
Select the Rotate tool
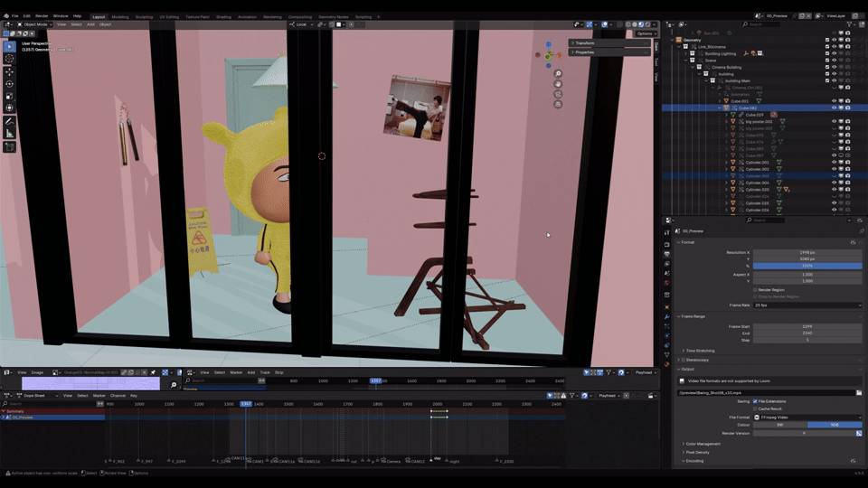(x=9, y=84)
